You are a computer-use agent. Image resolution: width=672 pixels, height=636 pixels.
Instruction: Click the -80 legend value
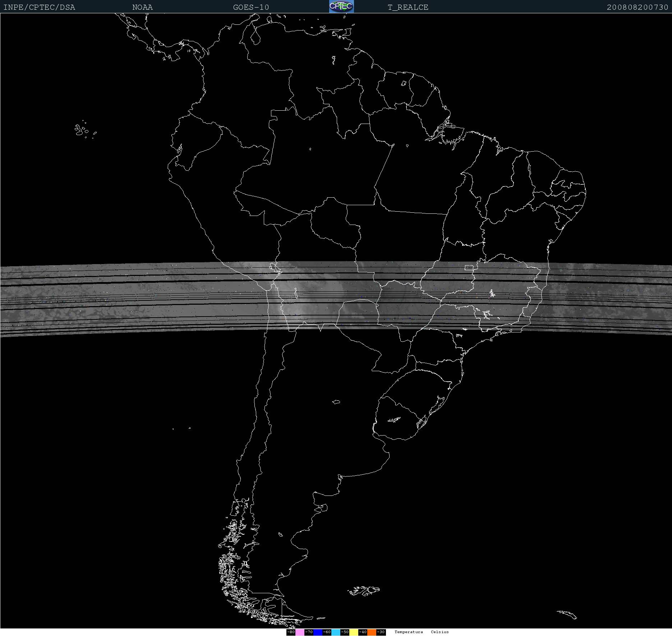click(291, 632)
